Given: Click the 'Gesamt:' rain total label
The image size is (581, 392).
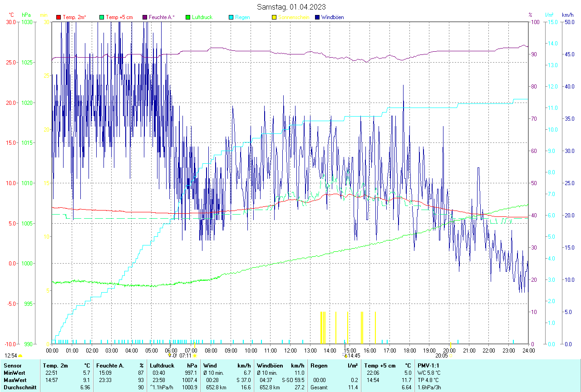Looking at the screenshot, I should coord(320,387).
